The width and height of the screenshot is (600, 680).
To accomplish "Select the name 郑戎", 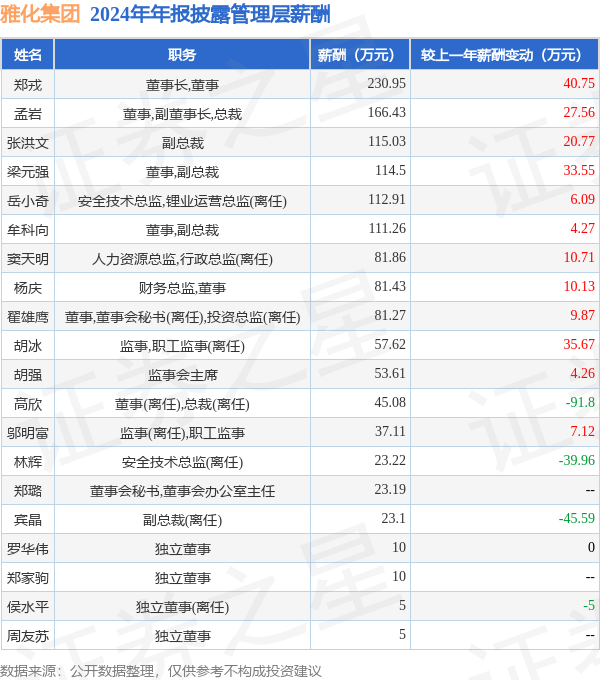I will pyautogui.click(x=28, y=85).
